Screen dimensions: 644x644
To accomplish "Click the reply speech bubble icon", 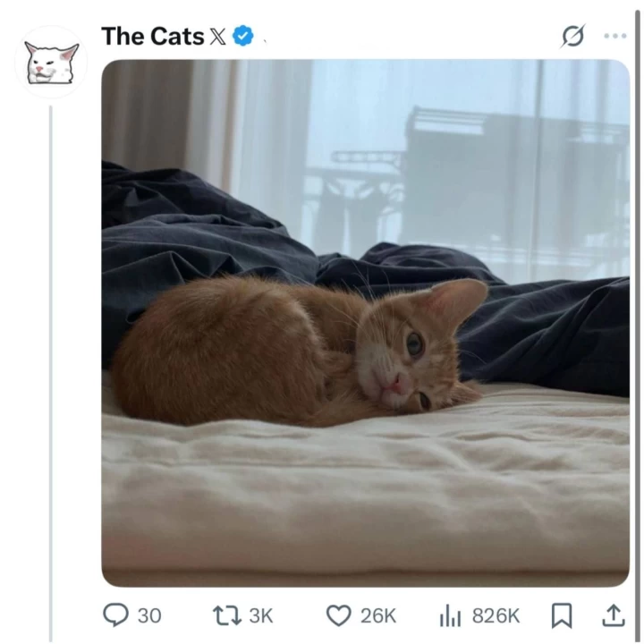I will 116,614.
